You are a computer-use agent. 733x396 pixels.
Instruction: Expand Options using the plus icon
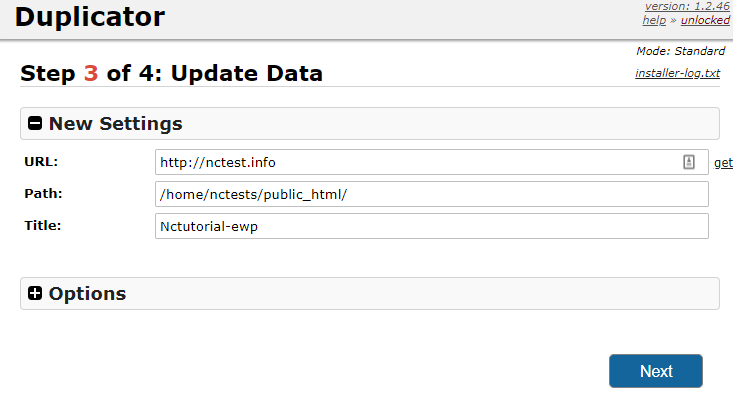tap(35, 293)
